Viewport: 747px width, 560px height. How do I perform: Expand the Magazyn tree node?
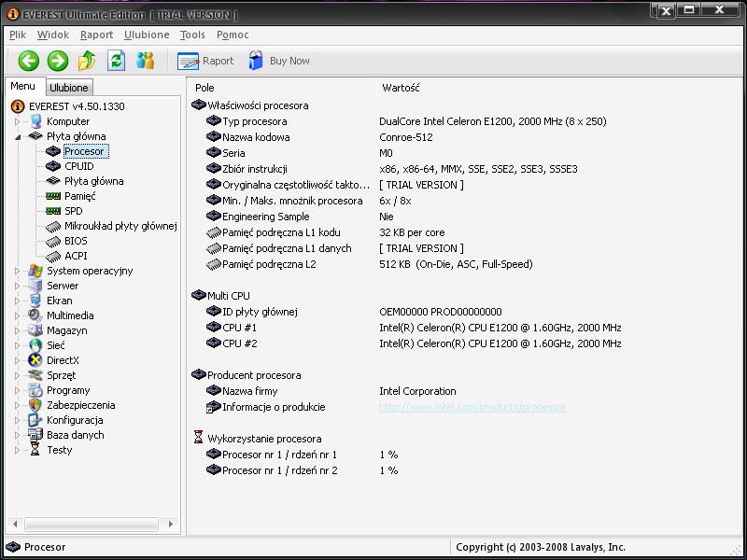(x=17, y=331)
